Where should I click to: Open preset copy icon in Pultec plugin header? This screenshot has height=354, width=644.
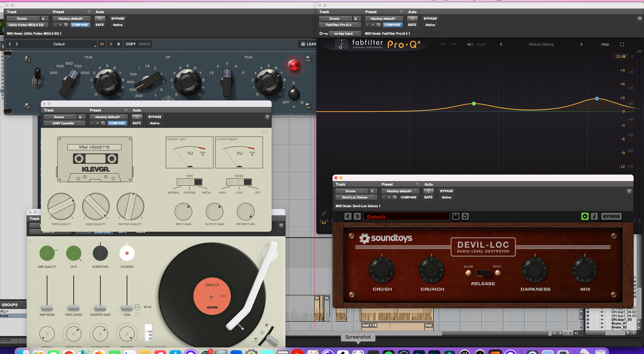click(66, 25)
